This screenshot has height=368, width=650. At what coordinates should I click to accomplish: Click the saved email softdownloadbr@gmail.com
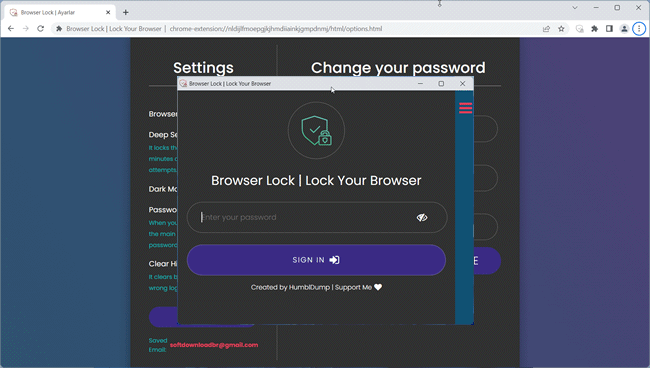click(x=214, y=345)
